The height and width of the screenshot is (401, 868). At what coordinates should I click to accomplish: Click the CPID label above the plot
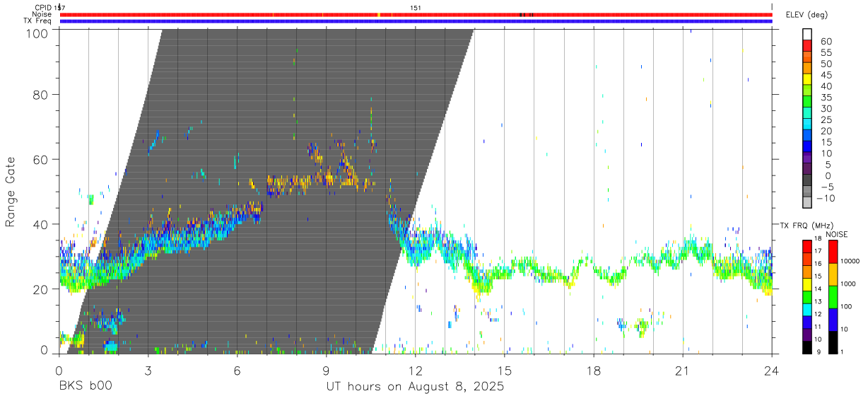point(43,8)
